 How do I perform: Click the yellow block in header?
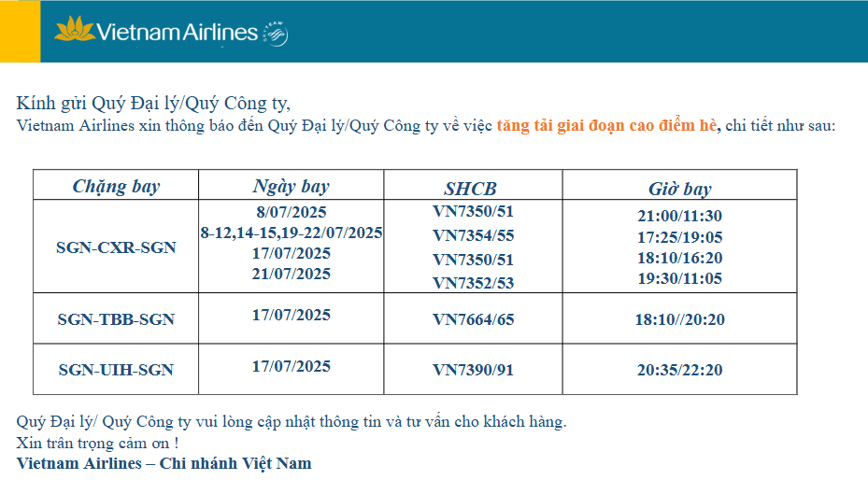click(x=20, y=31)
